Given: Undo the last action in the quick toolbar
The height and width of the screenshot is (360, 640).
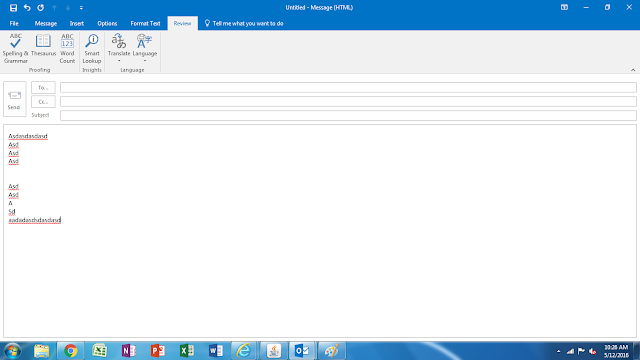Looking at the screenshot, I should [27, 8].
